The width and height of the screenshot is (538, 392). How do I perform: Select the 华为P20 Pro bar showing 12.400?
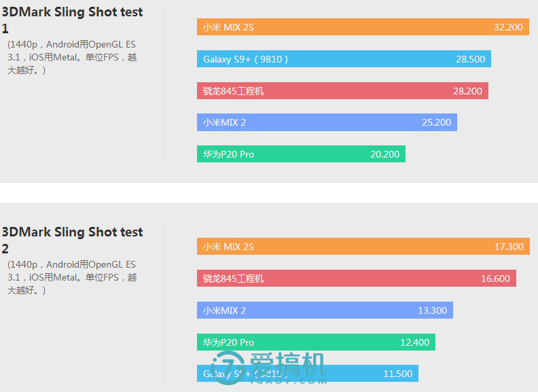tap(316, 342)
